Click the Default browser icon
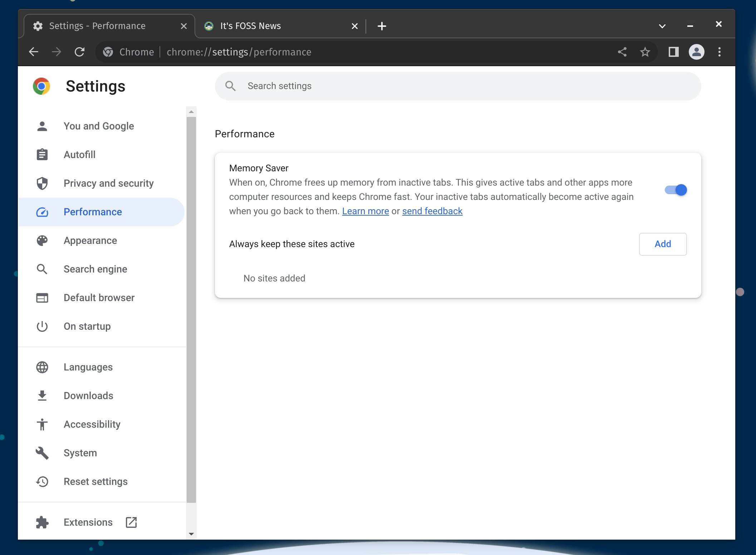Image resolution: width=756 pixels, height=555 pixels. [x=42, y=298]
